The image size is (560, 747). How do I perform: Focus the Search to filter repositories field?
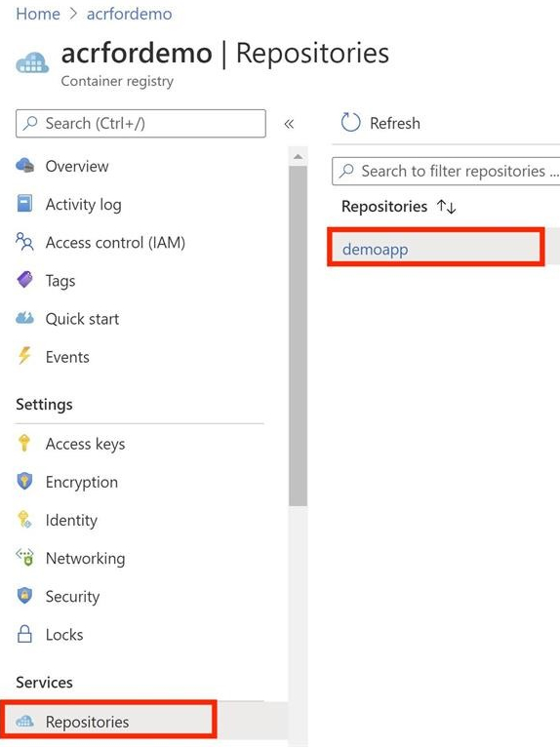tap(446, 171)
